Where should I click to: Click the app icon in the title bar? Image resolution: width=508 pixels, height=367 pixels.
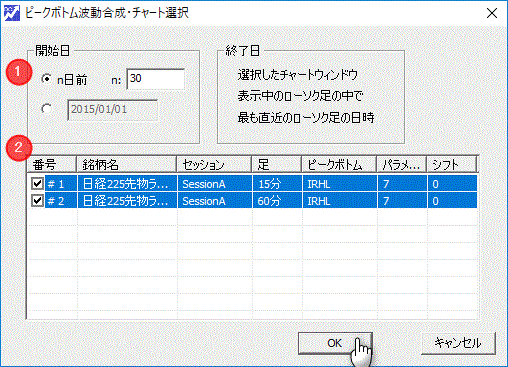point(11,13)
